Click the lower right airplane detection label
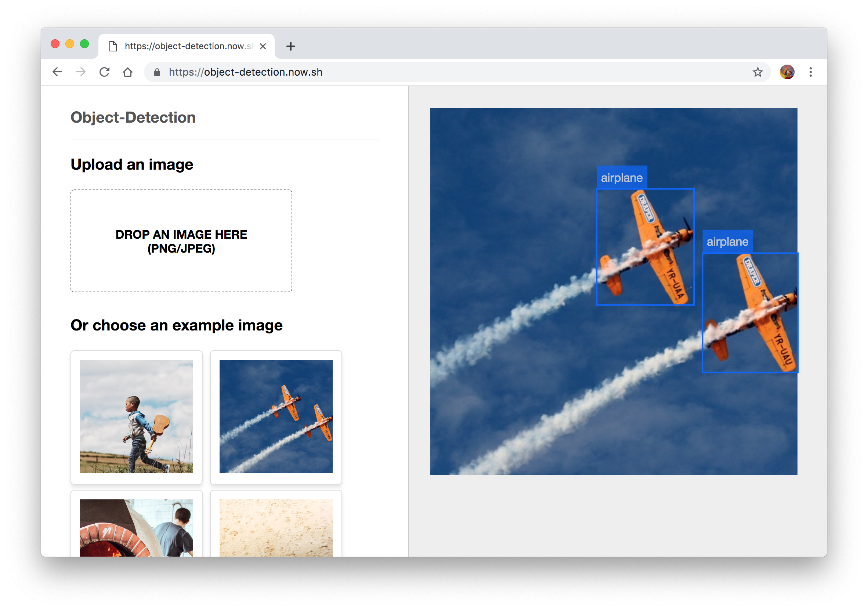The width and height of the screenshot is (868, 611). coord(727,241)
